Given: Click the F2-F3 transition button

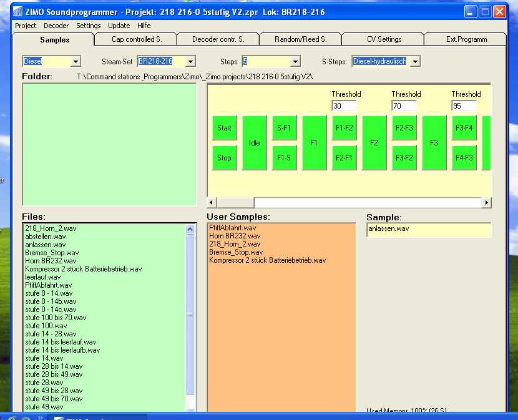Looking at the screenshot, I should tap(404, 128).
